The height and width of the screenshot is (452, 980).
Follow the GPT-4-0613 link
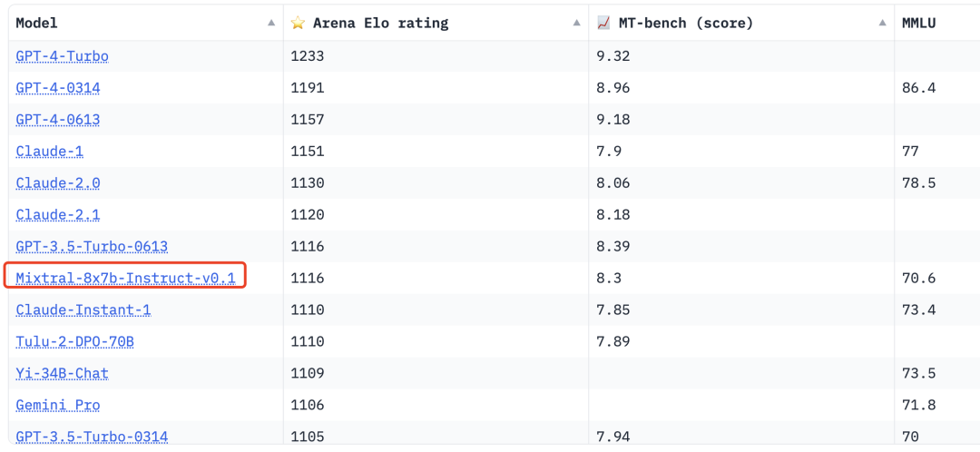click(58, 120)
